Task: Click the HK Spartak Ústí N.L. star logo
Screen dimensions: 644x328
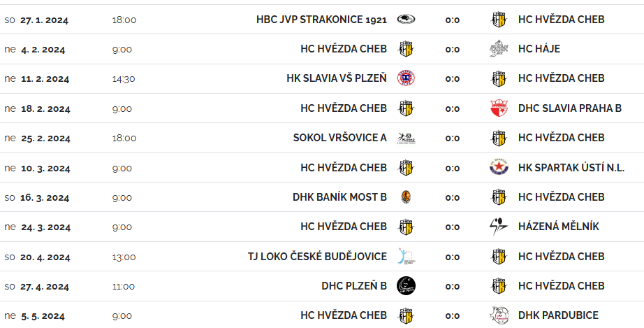Action: [x=499, y=167]
